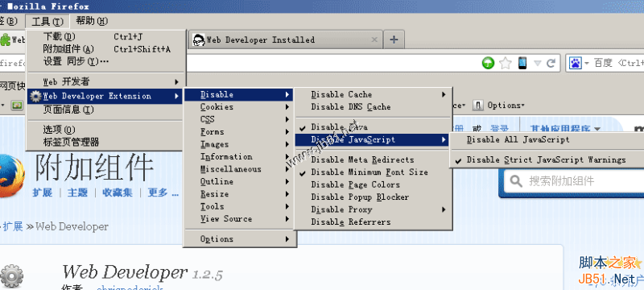Bookmark page with the star icon
The width and height of the screenshot is (644, 290).
pyautogui.click(x=506, y=64)
